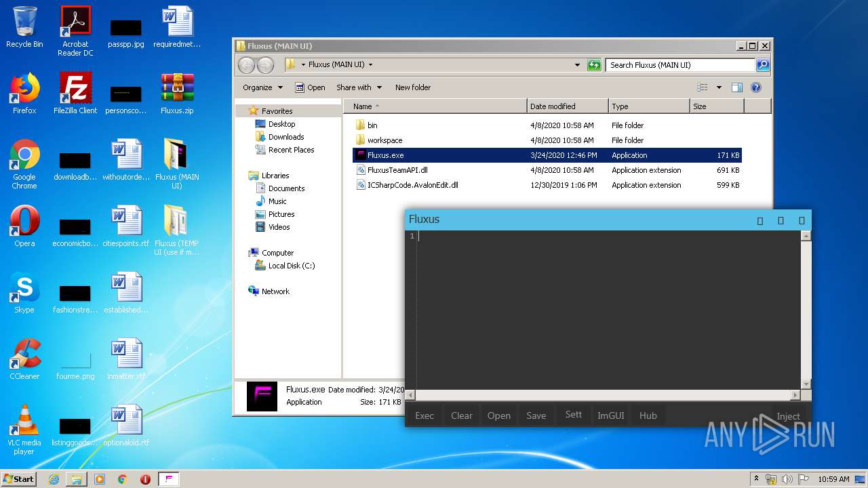The width and height of the screenshot is (868, 488).
Task: Click Fluxus editor vertical scrollbar down arrow
Action: 806,384
